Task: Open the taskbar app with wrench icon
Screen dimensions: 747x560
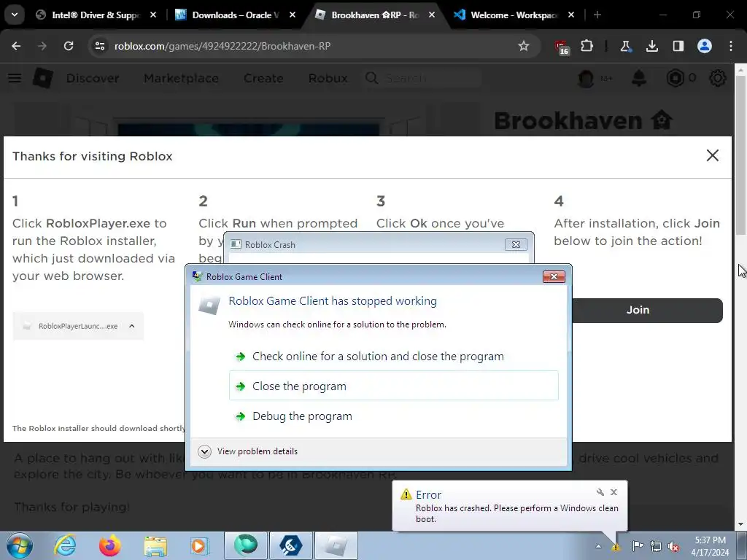Action: tap(290, 545)
